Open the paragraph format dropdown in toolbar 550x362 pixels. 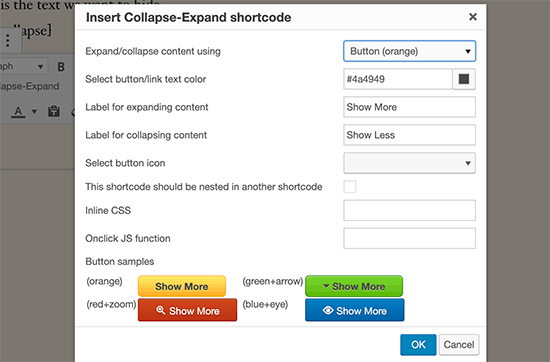(23, 67)
